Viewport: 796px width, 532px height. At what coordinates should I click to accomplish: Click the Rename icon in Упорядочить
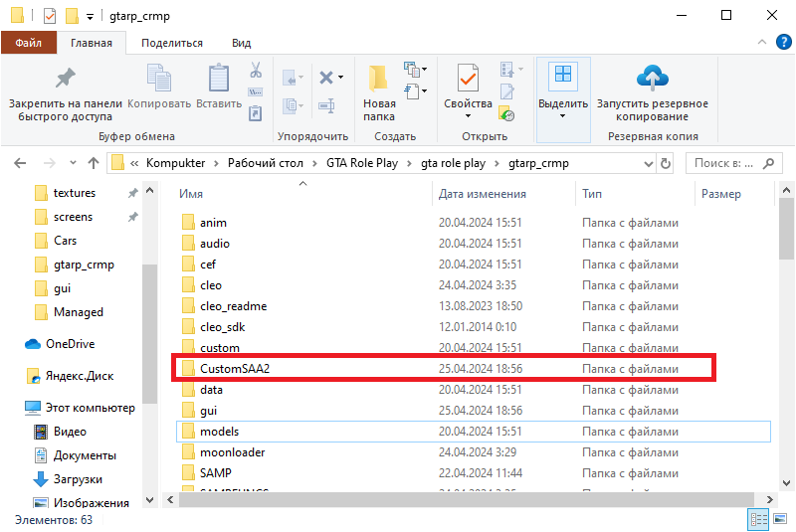click(x=326, y=105)
